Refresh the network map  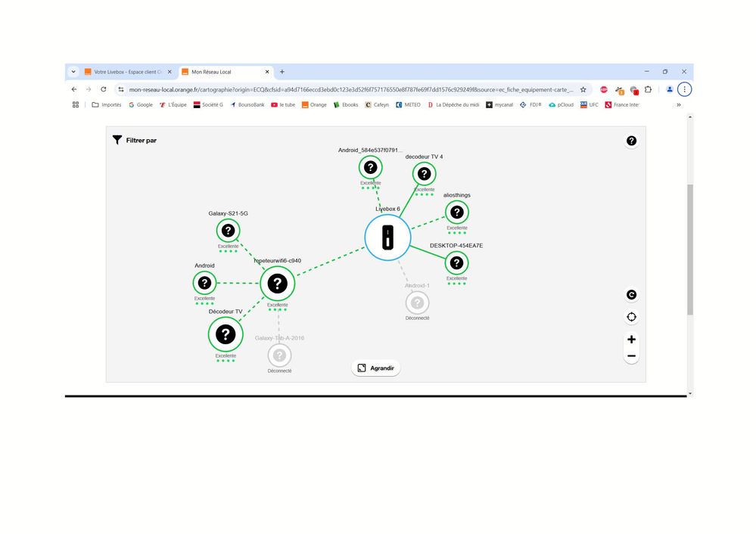click(x=631, y=295)
